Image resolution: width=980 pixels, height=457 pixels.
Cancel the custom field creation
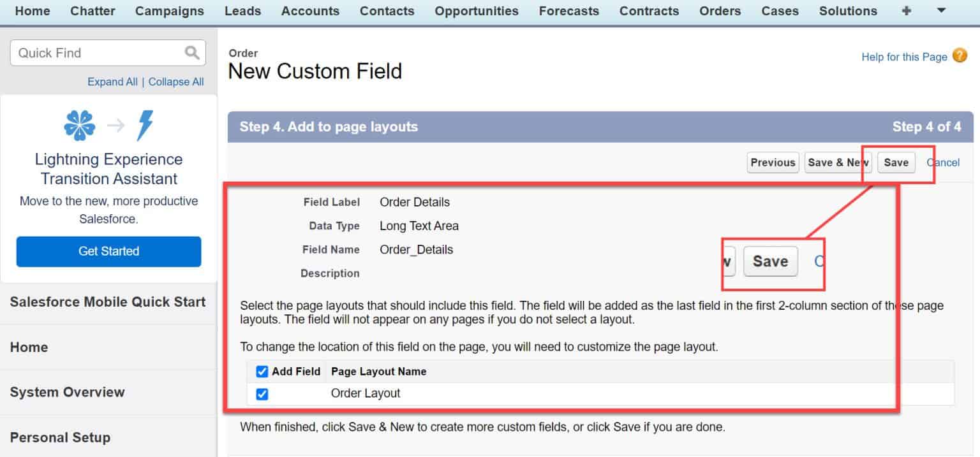click(x=943, y=163)
